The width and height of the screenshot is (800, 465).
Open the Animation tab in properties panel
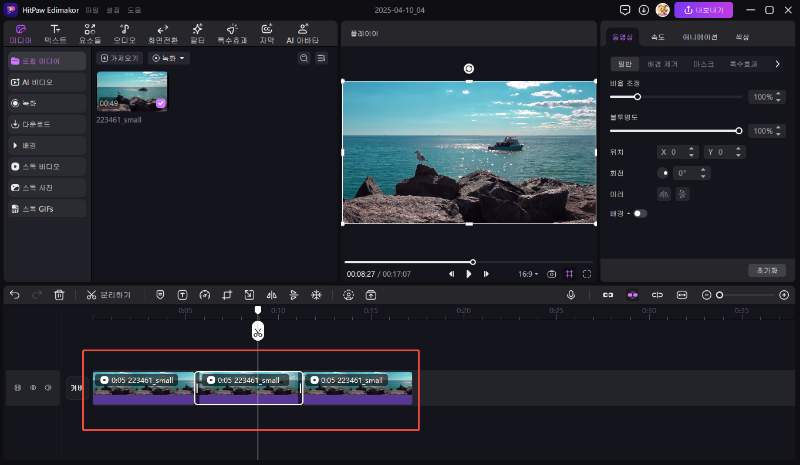tap(698, 37)
